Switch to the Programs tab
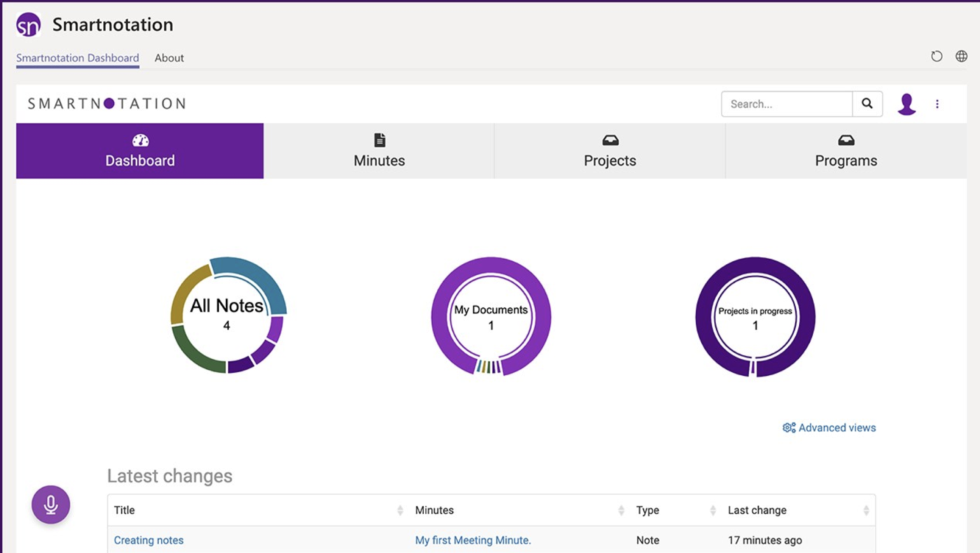 point(846,151)
